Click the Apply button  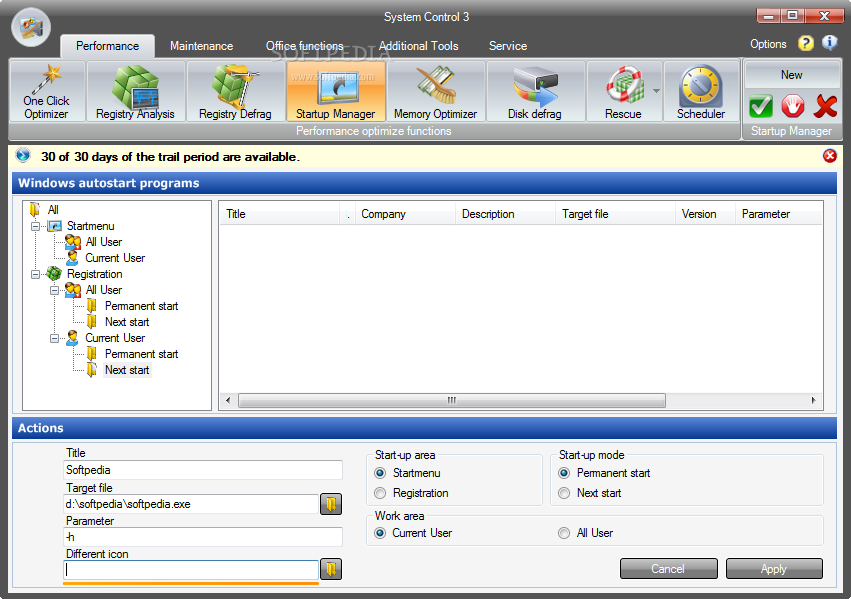[x=774, y=569]
